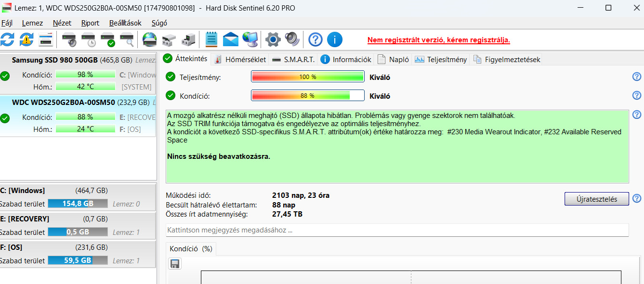Click the 24 °C temperature bar
644x284 pixels.
click(85, 129)
